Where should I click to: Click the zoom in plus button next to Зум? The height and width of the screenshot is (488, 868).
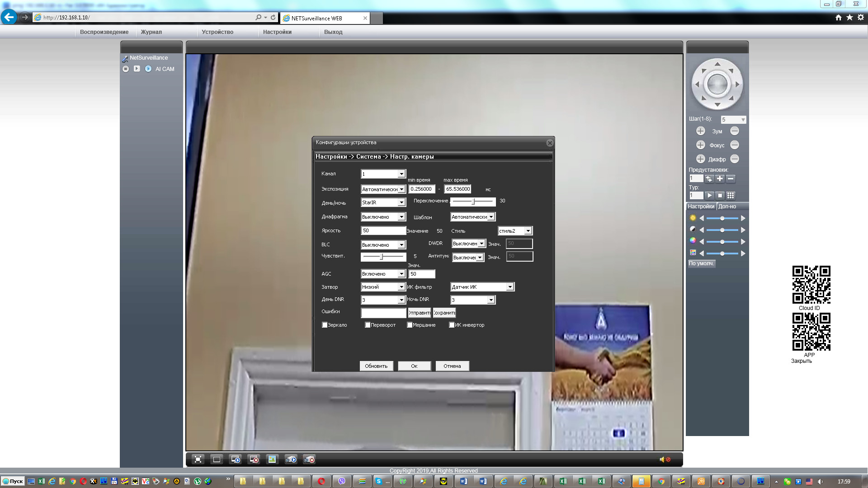[x=700, y=131]
